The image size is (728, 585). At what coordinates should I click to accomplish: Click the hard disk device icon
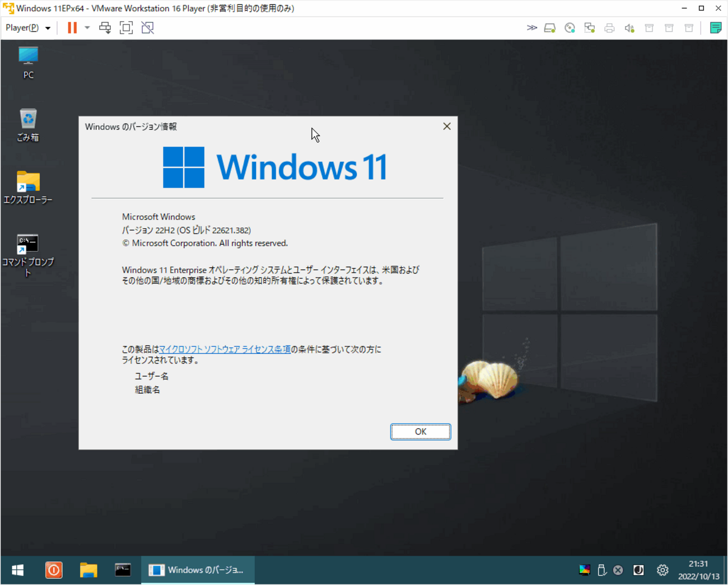[x=550, y=28]
